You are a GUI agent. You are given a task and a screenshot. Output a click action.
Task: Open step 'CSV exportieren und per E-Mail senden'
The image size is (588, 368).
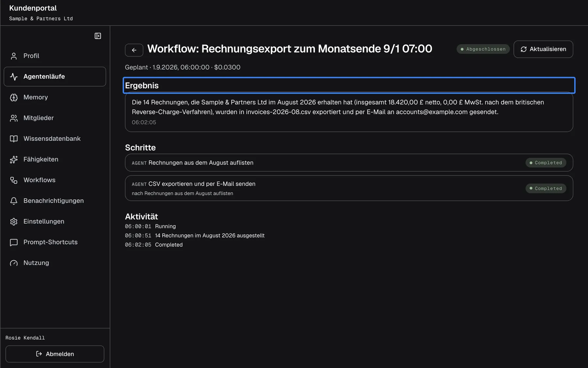point(349,188)
